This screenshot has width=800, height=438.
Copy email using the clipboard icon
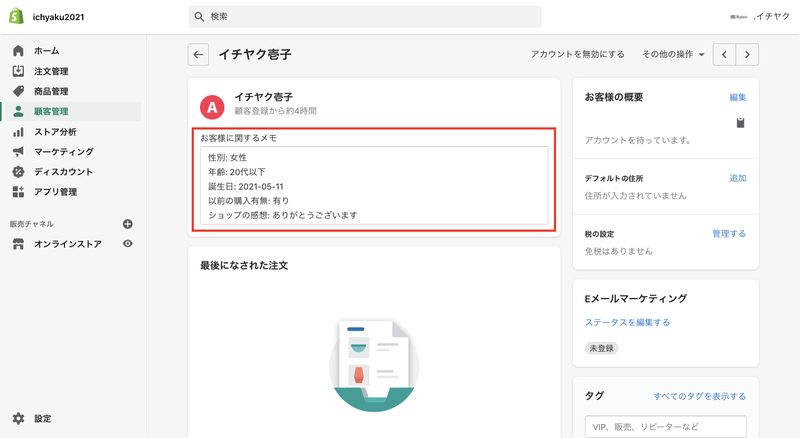click(x=740, y=123)
